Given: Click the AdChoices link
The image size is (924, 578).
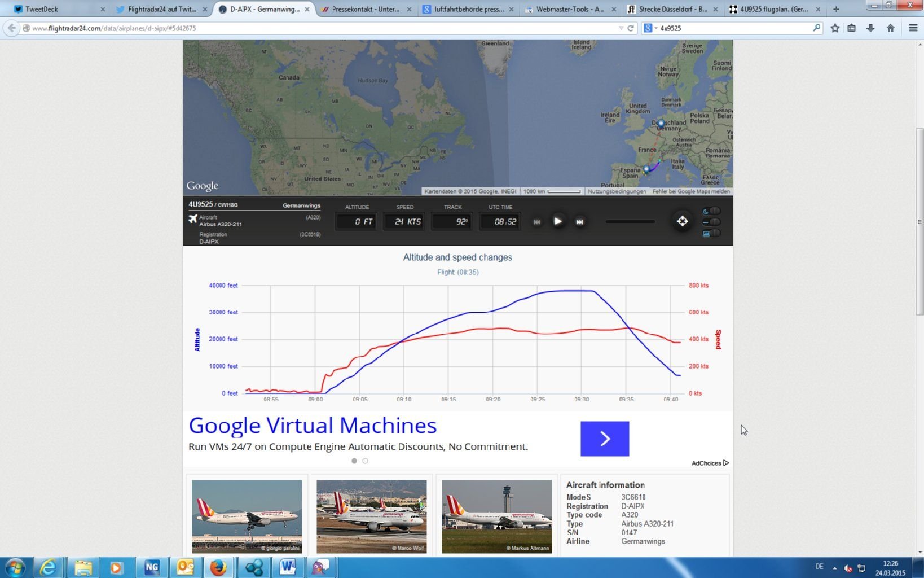Looking at the screenshot, I should pyautogui.click(x=710, y=463).
